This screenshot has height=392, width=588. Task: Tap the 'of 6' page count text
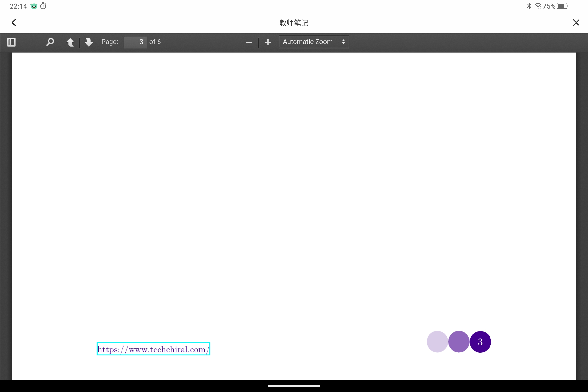pyautogui.click(x=155, y=42)
